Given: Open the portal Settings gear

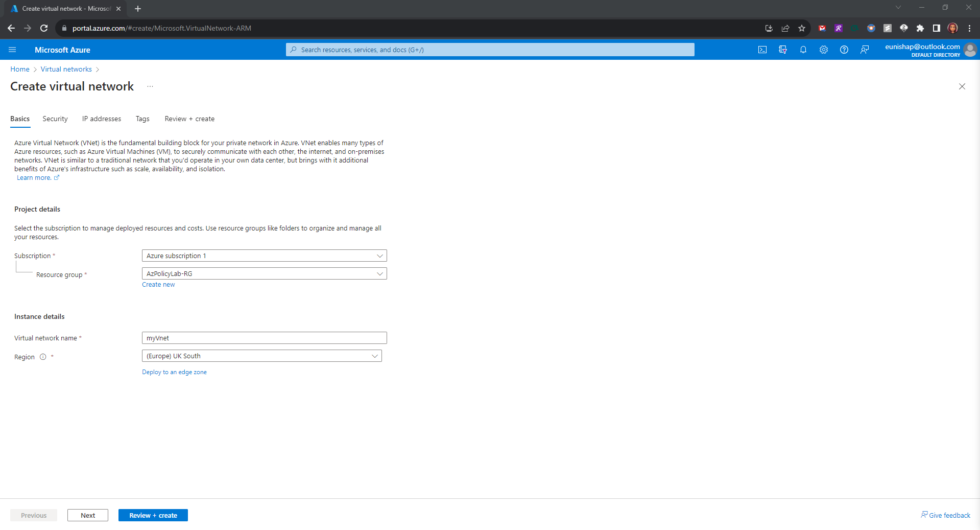Looking at the screenshot, I should 823,50.
